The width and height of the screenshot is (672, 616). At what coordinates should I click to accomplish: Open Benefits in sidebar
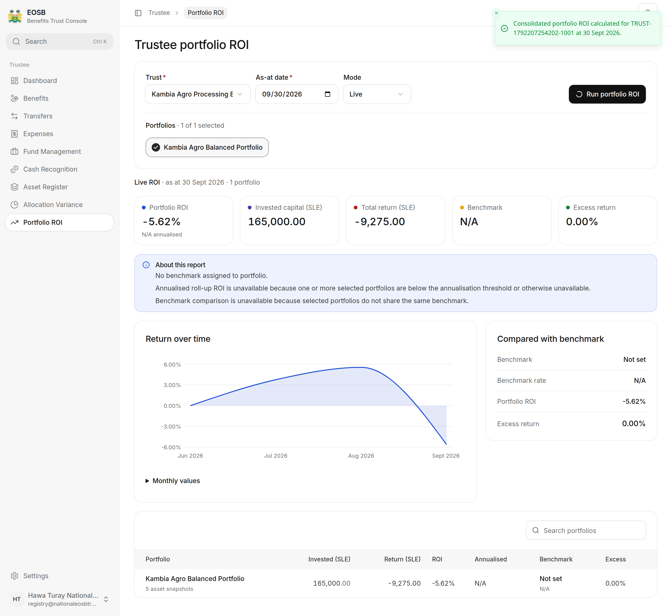pyautogui.click(x=59, y=98)
